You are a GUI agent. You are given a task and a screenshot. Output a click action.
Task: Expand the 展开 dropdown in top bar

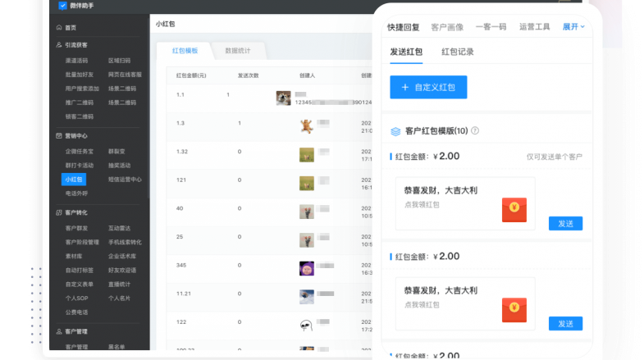pos(573,26)
